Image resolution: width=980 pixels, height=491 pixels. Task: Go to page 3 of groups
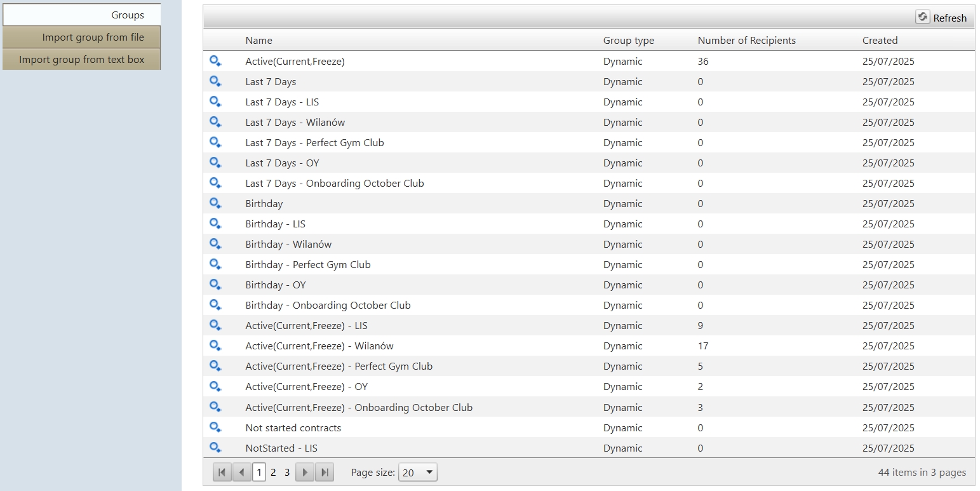click(x=287, y=472)
